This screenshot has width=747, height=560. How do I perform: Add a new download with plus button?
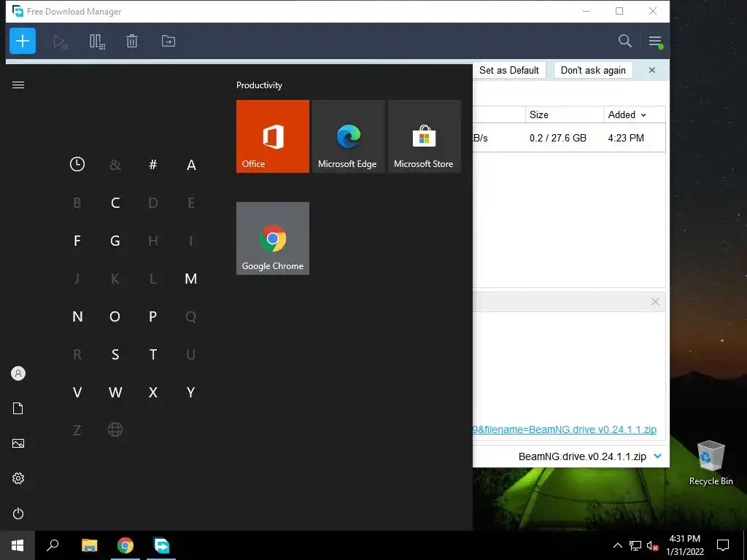[23, 41]
